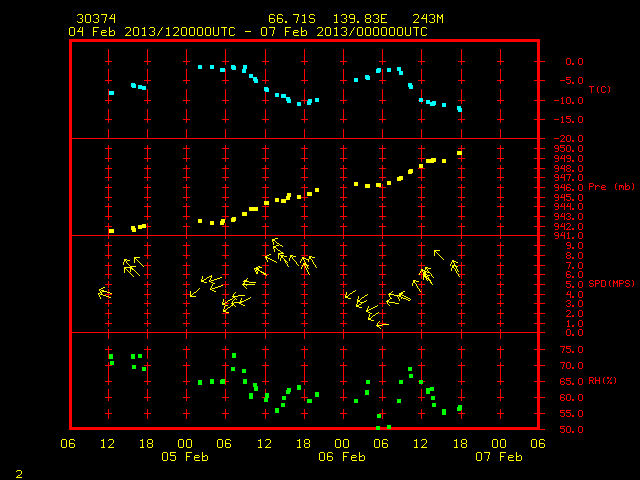
Task: Click the T(C) temperature axis label
Action: point(600,89)
